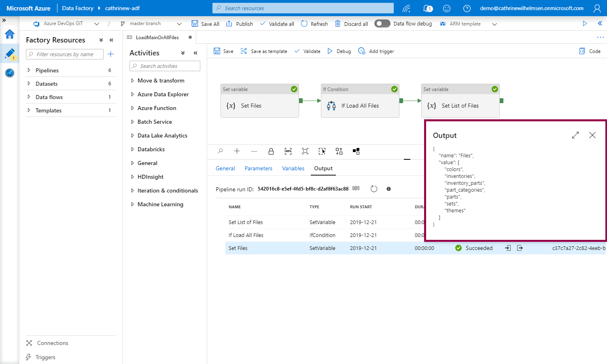Click the Debug button

(339, 51)
